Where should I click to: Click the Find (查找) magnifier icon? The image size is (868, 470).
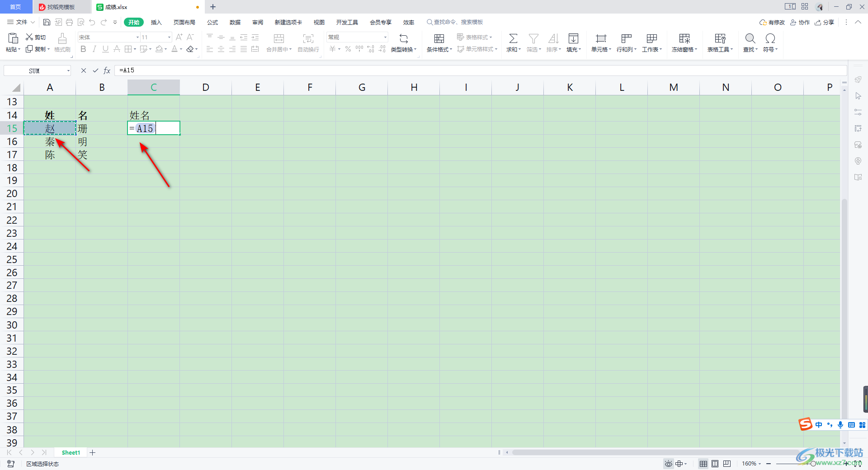pyautogui.click(x=750, y=38)
